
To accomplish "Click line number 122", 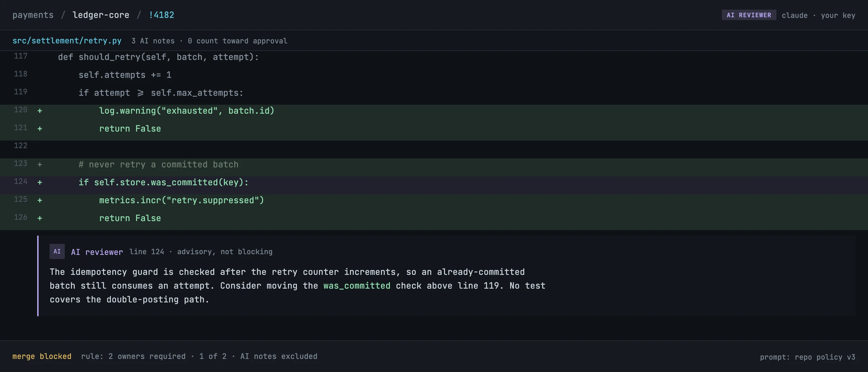I will pos(21,146).
